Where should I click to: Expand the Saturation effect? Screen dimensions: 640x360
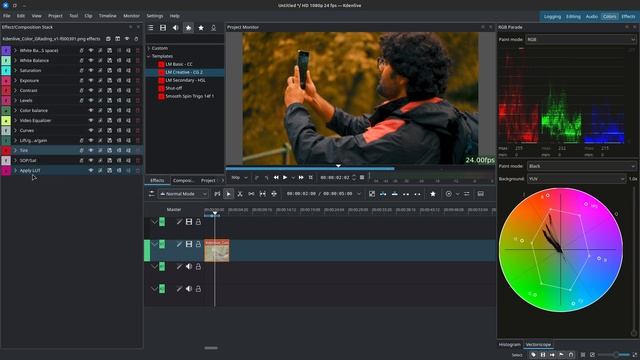click(x=16, y=71)
